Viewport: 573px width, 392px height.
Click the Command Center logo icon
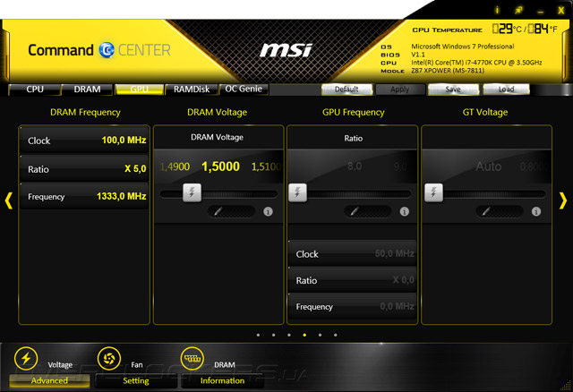coord(107,50)
